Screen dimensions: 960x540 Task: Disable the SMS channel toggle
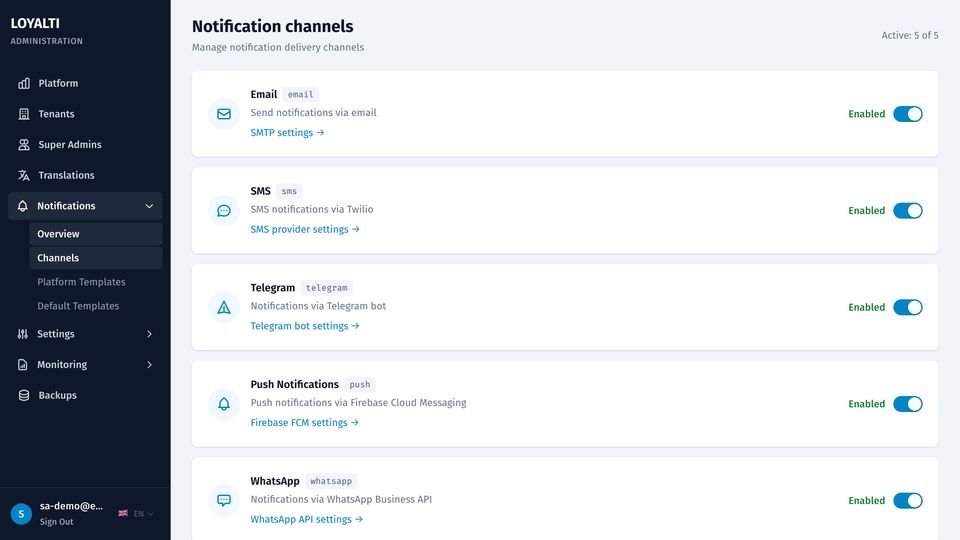point(907,211)
